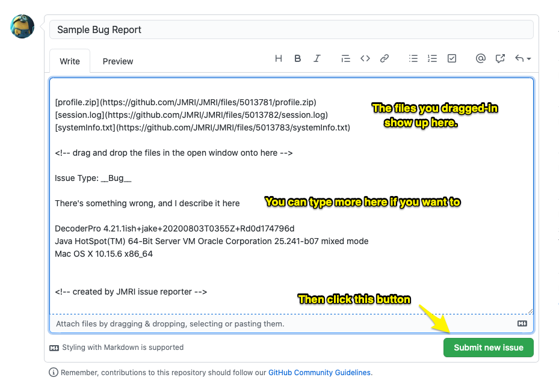Add a hyperlink to the issue text
The width and height of the screenshot is (559, 392).
[385, 58]
